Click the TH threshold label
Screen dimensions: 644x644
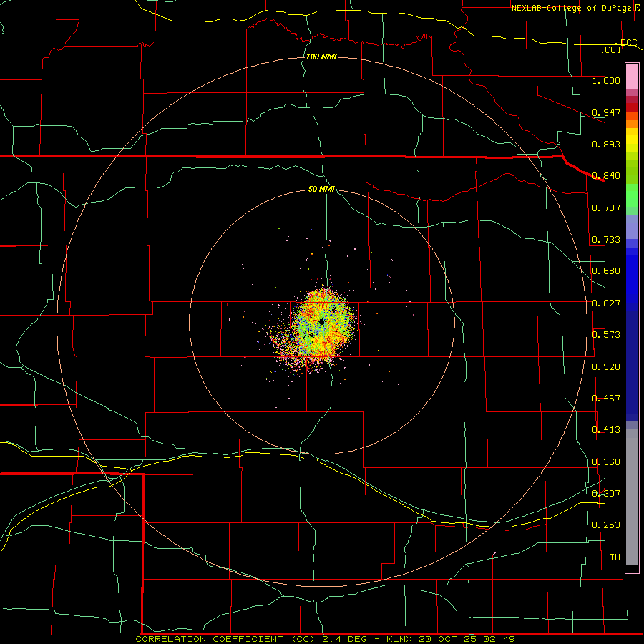615,557
